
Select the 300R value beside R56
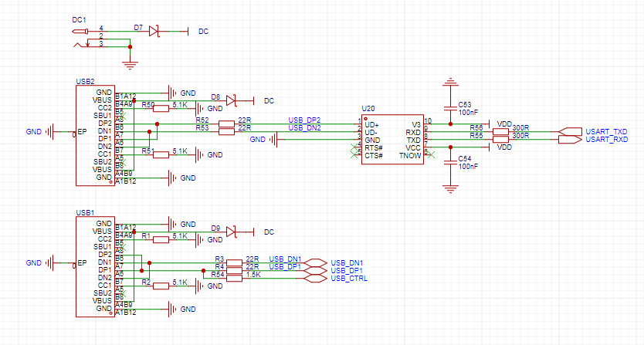(520, 127)
